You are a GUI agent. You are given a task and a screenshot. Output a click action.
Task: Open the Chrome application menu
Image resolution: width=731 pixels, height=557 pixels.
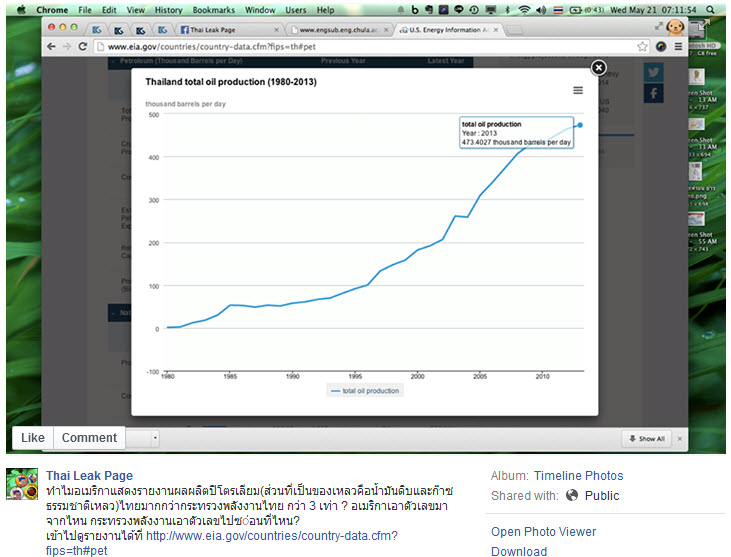tap(52, 10)
